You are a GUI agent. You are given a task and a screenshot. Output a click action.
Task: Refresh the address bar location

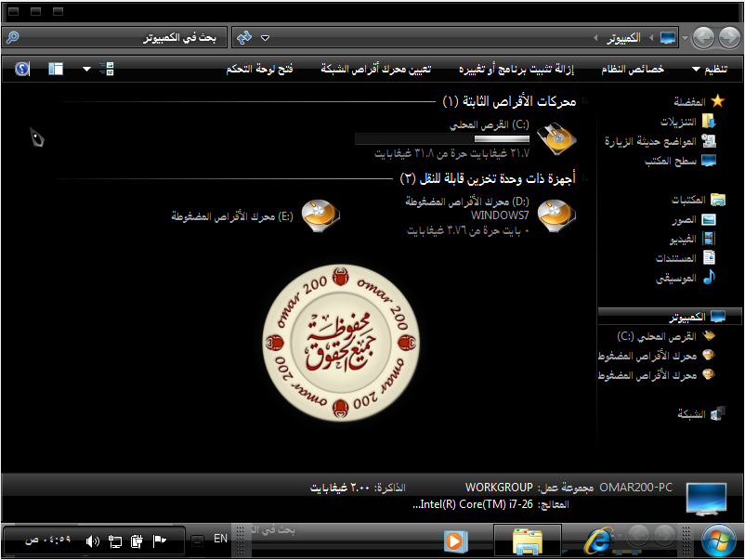[244, 37]
